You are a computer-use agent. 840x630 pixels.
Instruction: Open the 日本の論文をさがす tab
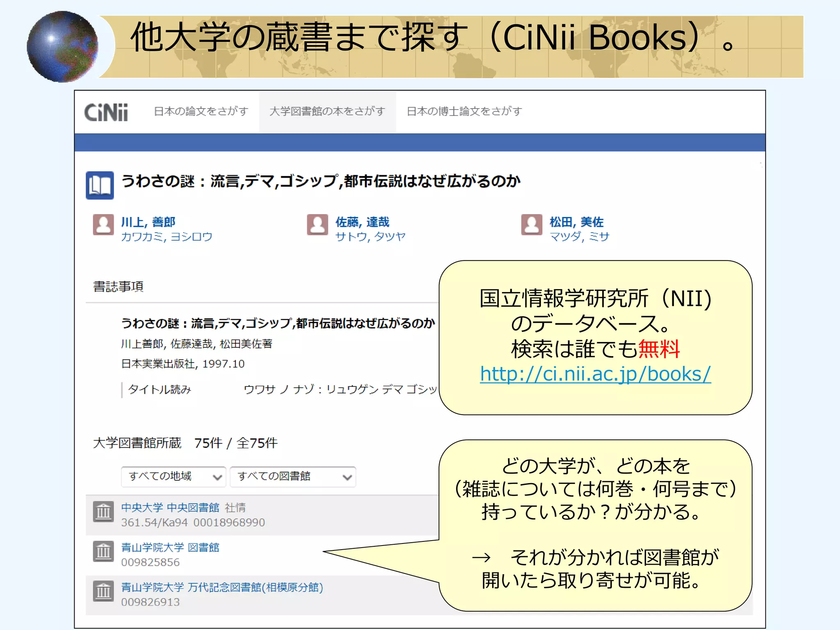pos(201,111)
